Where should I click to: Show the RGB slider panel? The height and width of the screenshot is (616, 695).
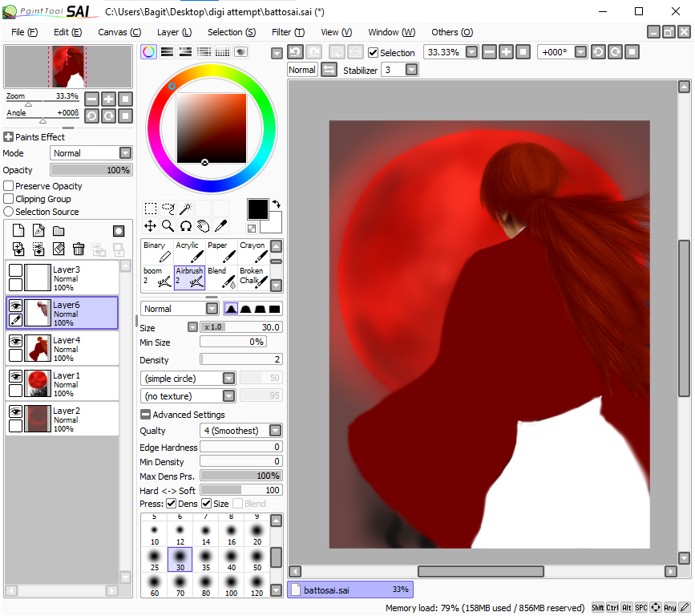167,52
